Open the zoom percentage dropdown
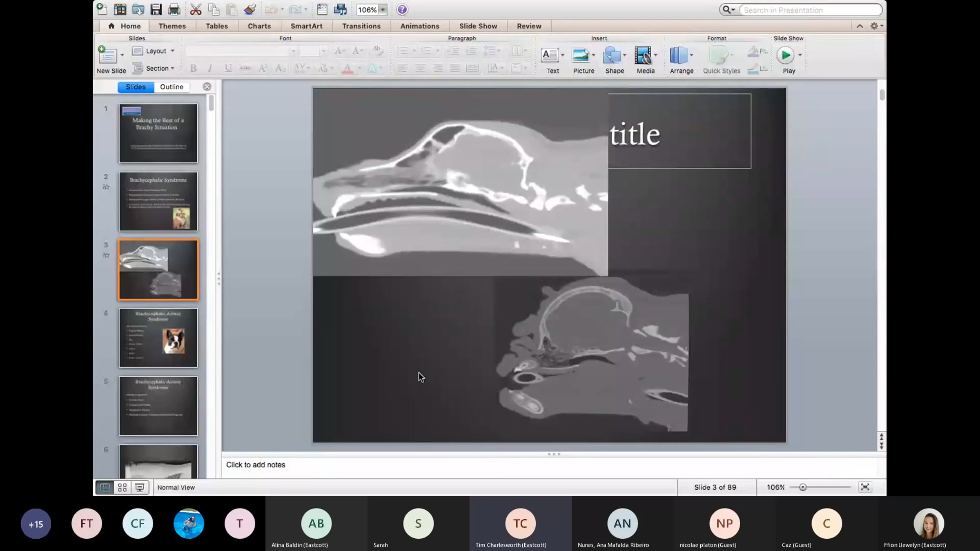 coord(383,10)
